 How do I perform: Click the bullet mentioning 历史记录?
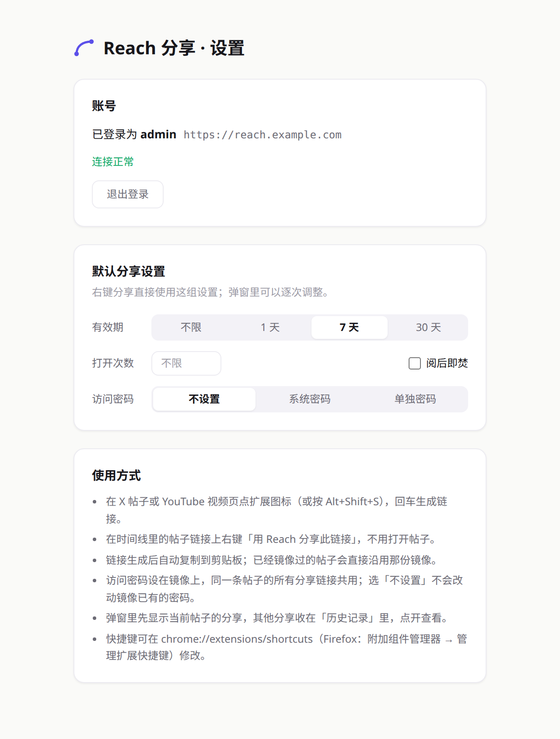277,618
